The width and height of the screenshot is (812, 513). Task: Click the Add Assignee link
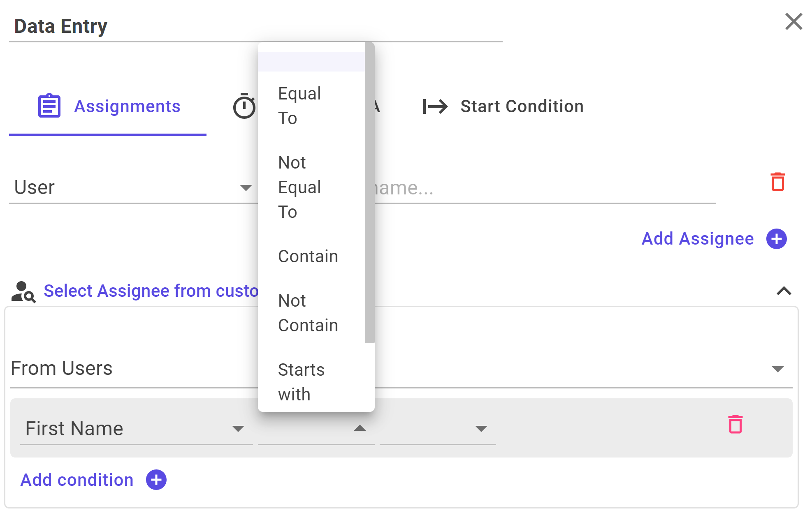point(697,239)
